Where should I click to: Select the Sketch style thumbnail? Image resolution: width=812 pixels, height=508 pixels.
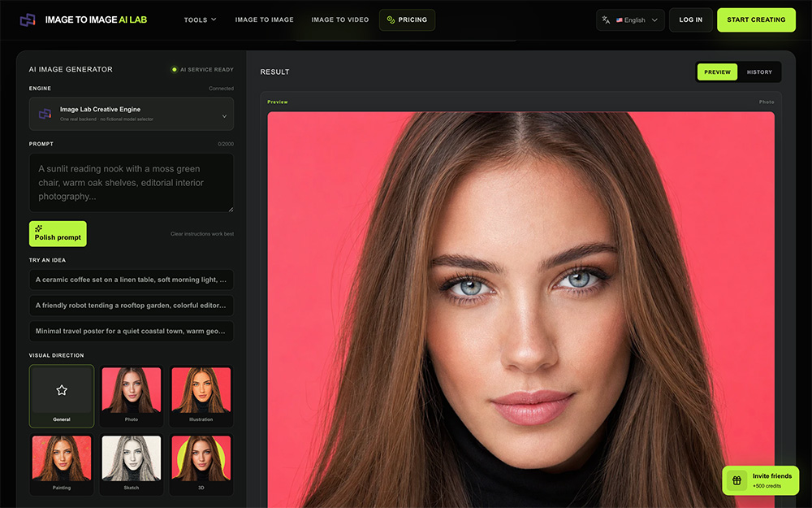(132, 464)
